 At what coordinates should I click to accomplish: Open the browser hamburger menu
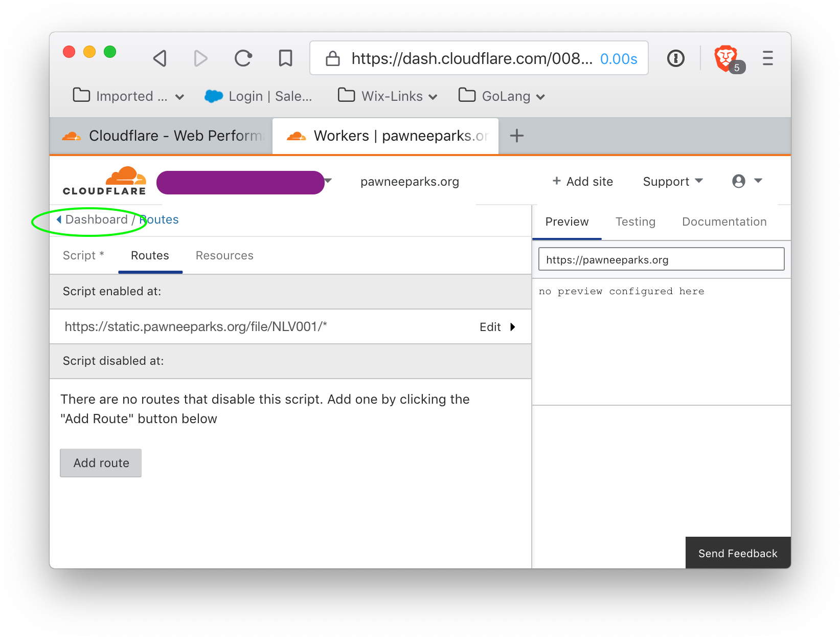tap(767, 58)
